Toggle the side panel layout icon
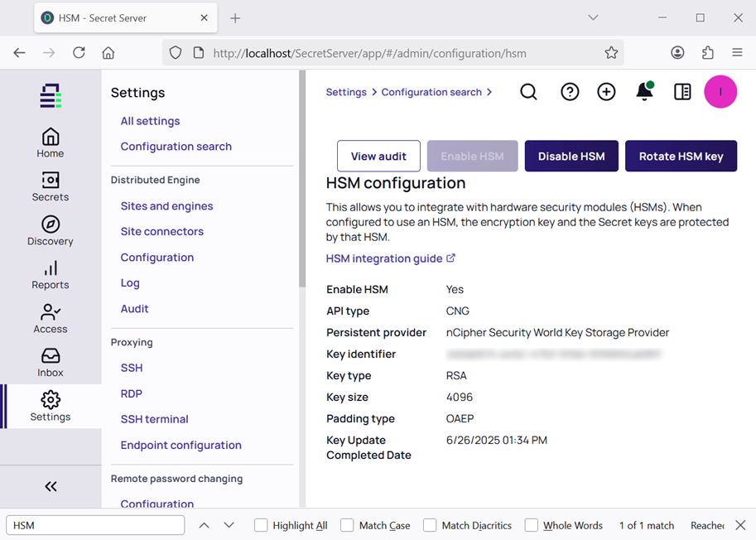The image size is (756, 540). coord(682,92)
